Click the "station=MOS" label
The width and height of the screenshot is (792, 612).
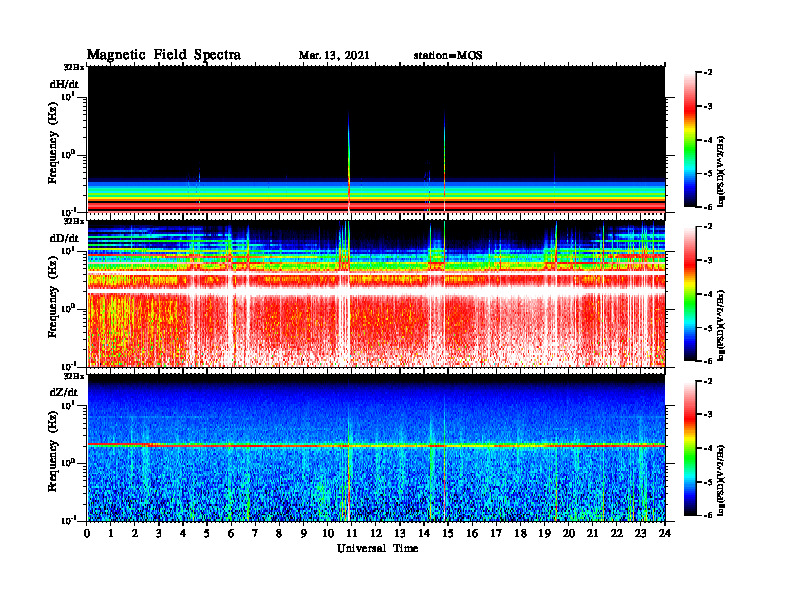click(x=448, y=56)
